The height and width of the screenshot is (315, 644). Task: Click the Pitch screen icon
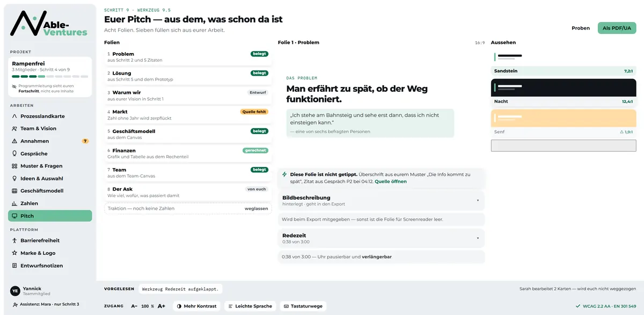tap(14, 216)
